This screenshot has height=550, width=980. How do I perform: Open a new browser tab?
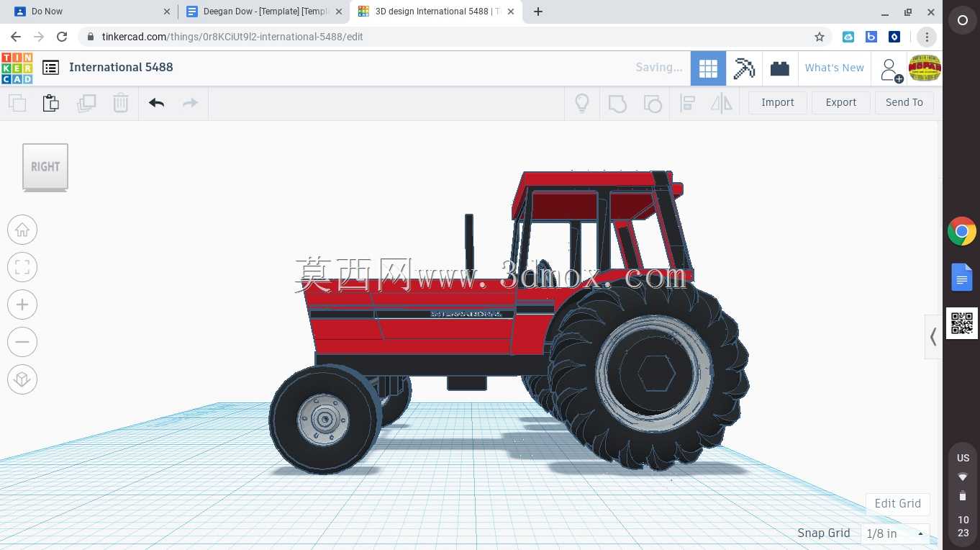(537, 12)
